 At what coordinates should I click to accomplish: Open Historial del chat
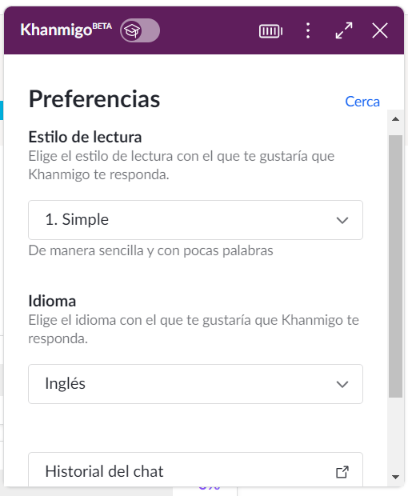195,470
